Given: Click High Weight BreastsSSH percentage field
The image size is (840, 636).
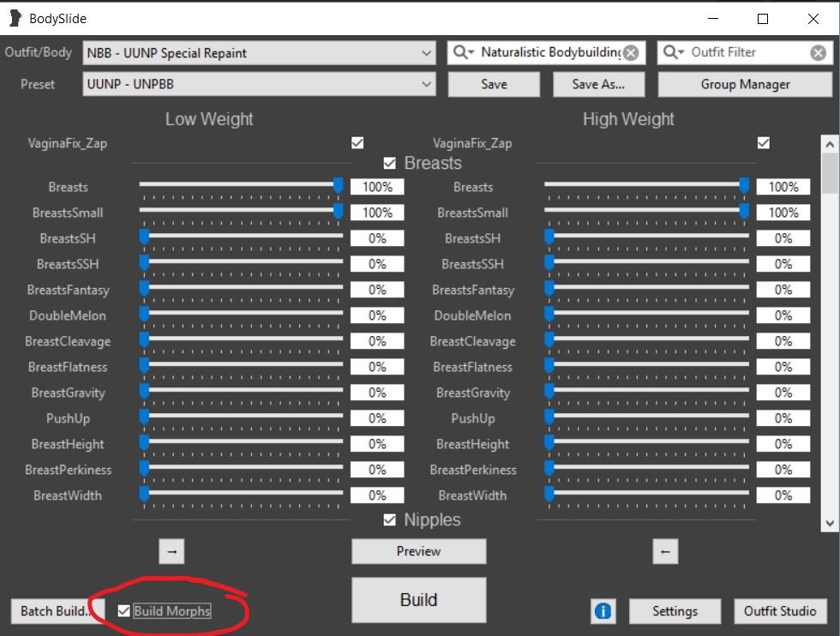Looking at the screenshot, I should coord(783,264).
